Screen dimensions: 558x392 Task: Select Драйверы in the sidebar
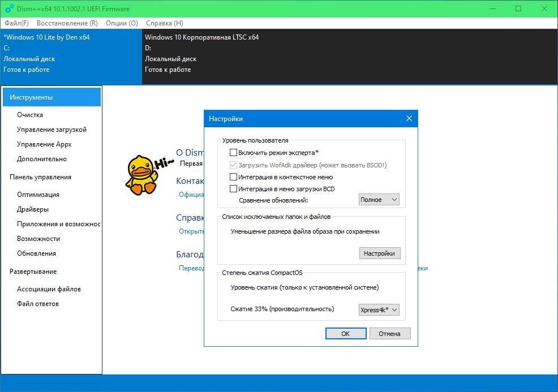pyautogui.click(x=33, y=209)
